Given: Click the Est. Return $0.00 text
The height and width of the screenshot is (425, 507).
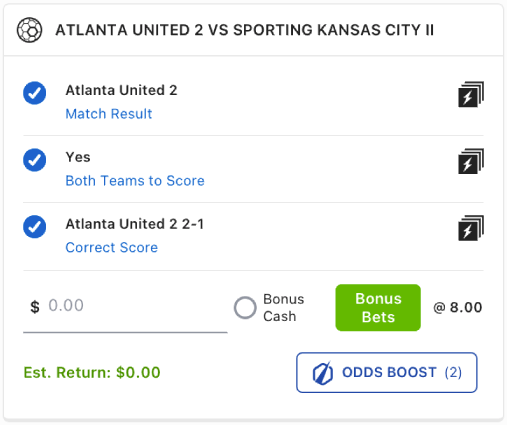Looking at the screenshot, I should point(92,373).
